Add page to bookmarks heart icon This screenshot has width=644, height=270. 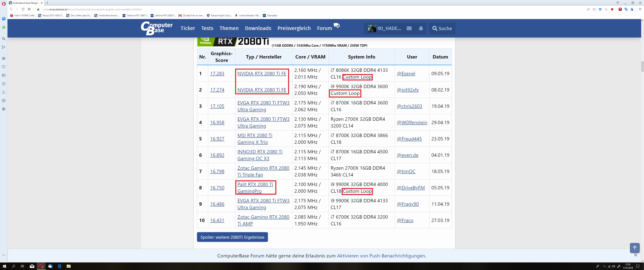coord(612,9)
